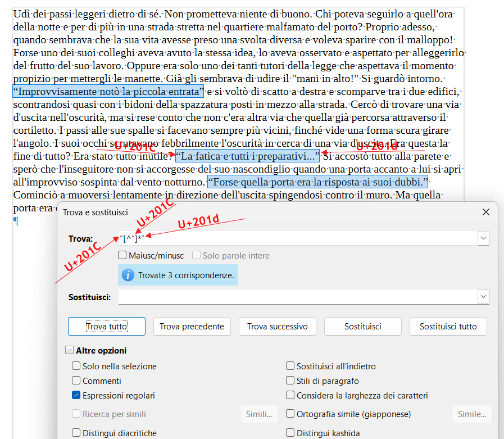Viewport: 504px width, 439px height.
Task: Click the 'Trovate 3 corrispondenze.' message text
Action: coord(186,275)
